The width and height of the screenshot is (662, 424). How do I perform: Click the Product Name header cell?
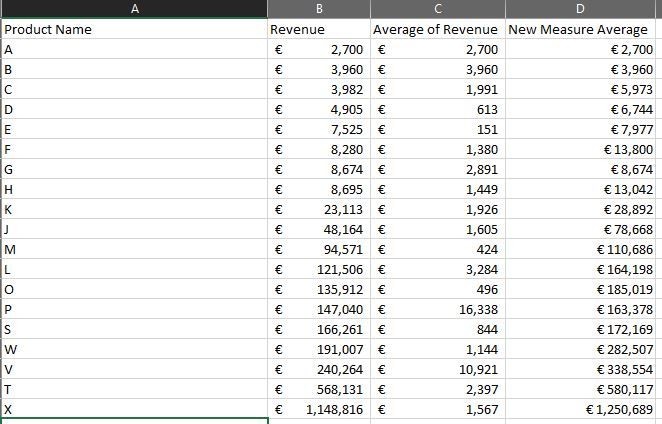pyautogui.click(x=134, y=29)
